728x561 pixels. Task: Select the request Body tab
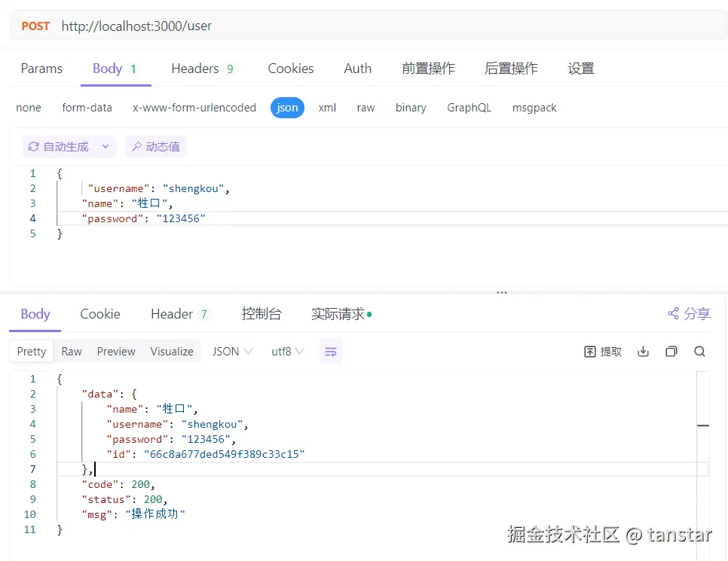click(x=115, y=69)
